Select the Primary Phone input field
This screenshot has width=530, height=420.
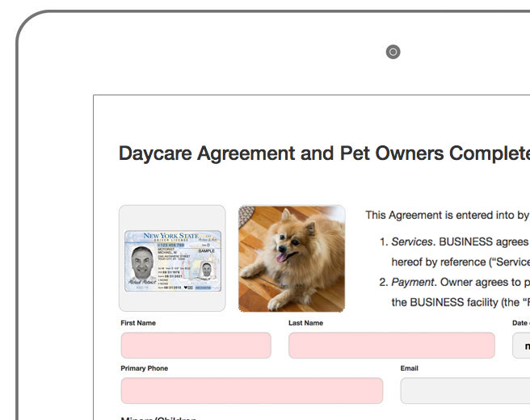click(251, 390)
